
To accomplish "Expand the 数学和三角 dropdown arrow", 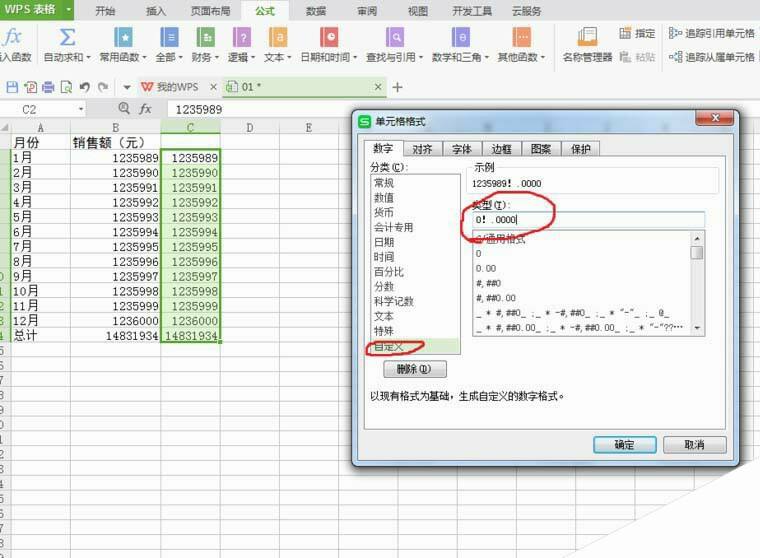I will pyautogui.click(x=487, y=57).
